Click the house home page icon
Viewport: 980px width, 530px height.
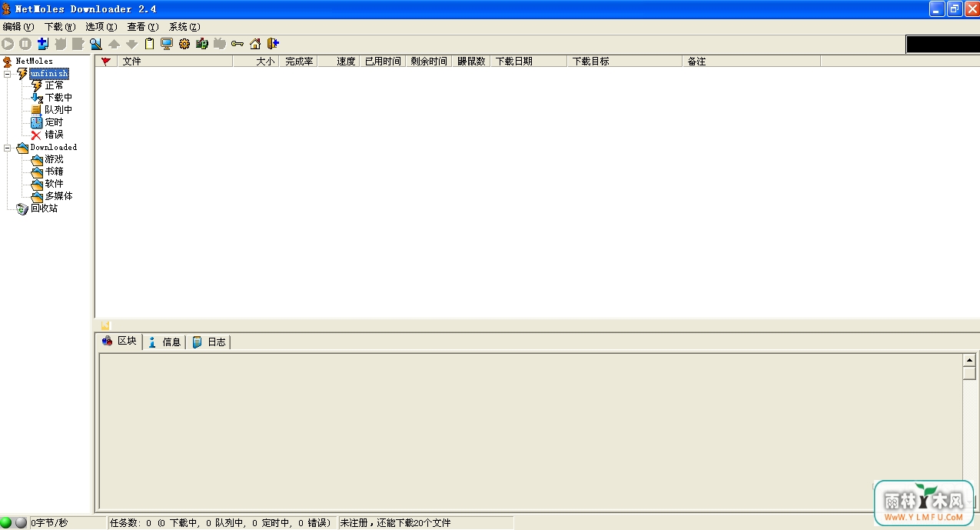[255, 44]
